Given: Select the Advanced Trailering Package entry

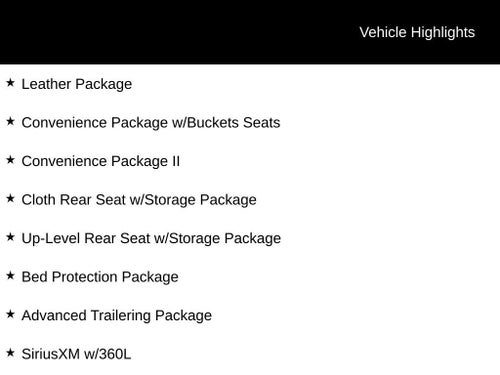Looking at the screenshot, I should tap(117, 316).
